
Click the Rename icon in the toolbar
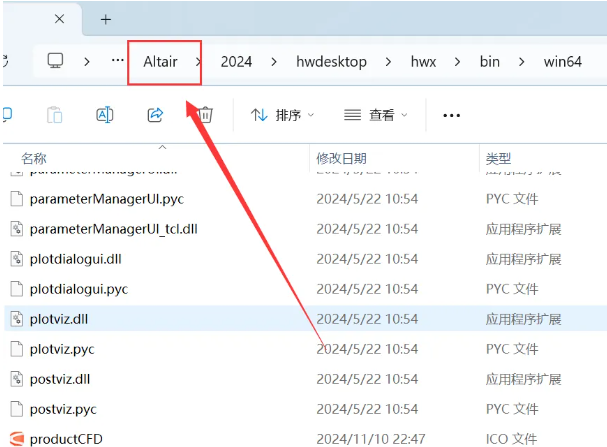click(x=104, y=115)
